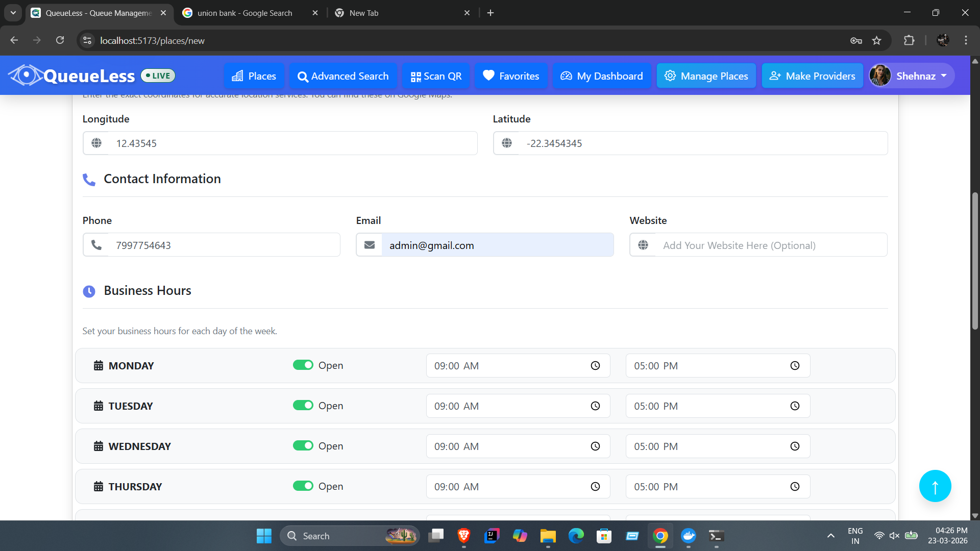Toggle Wednesday Open switch
The width and height of the screenshot is (980, 551).
click(x=303, y=446)
